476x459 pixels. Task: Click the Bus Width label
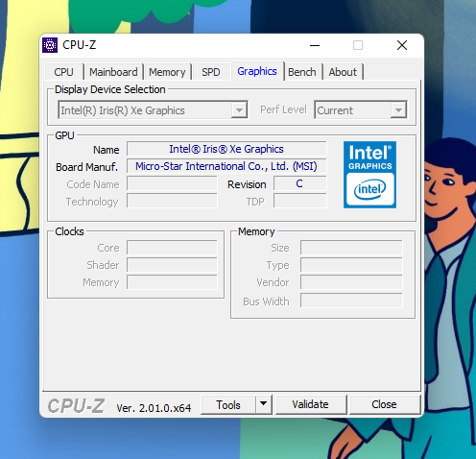(266, 302)
